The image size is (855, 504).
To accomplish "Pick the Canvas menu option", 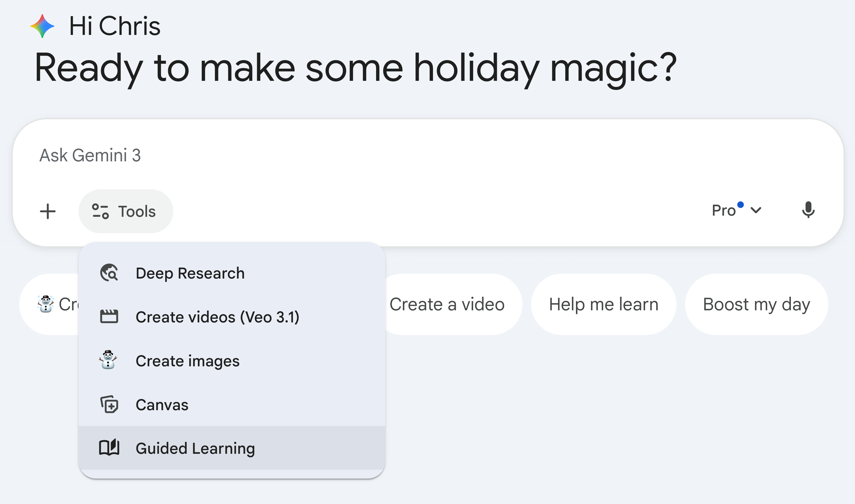I will pos(232,404).
